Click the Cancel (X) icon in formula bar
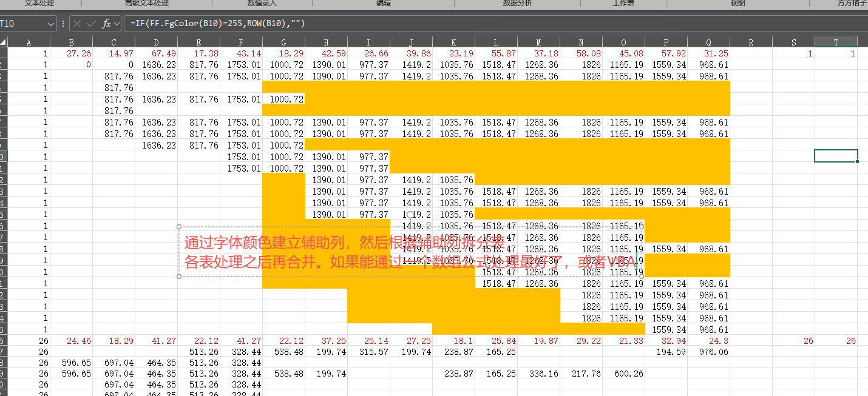The image size is (868, 396). pos(78,24)
